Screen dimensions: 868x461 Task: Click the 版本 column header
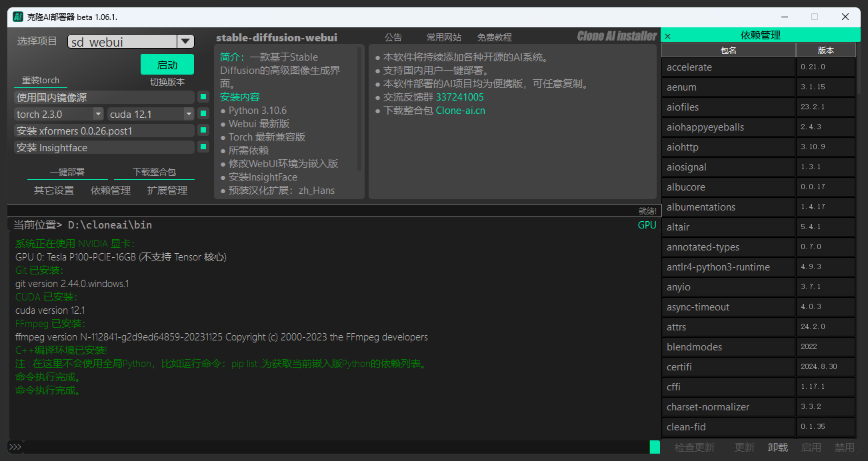tap(826, 51)
